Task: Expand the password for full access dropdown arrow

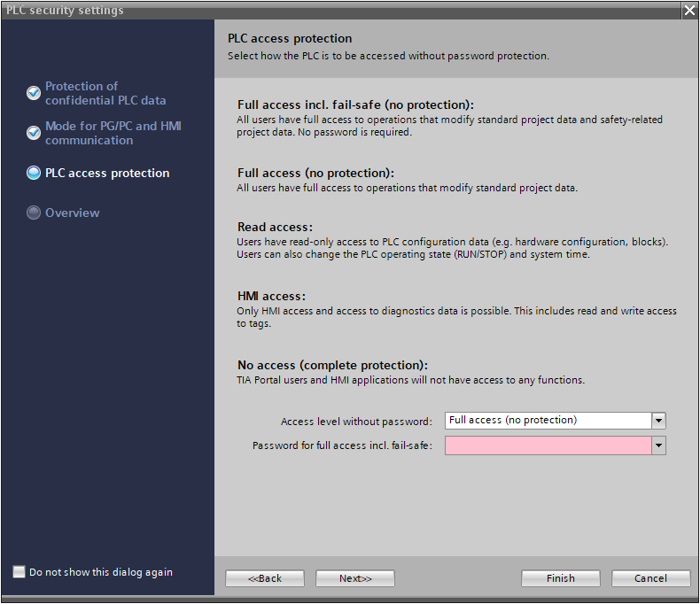Action: 658,445
